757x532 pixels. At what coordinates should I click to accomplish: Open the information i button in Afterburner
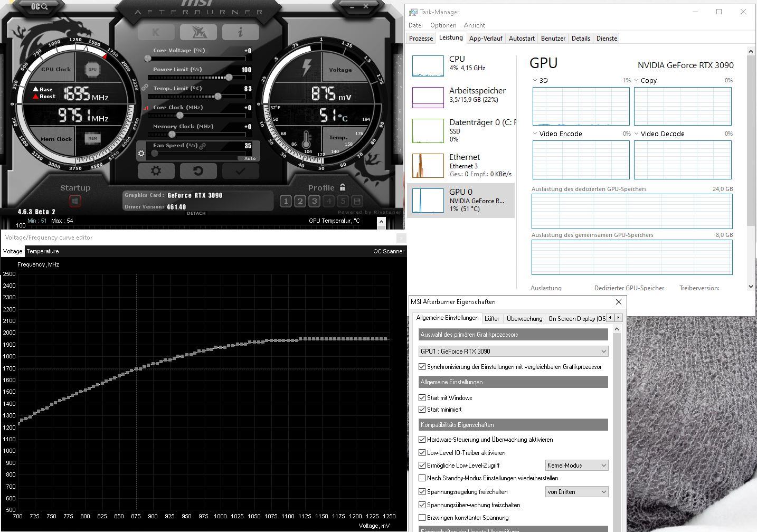[240, 32]
